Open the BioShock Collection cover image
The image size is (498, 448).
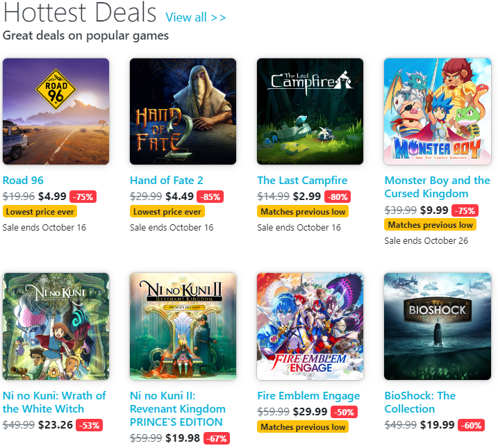(x=438, y=326)
